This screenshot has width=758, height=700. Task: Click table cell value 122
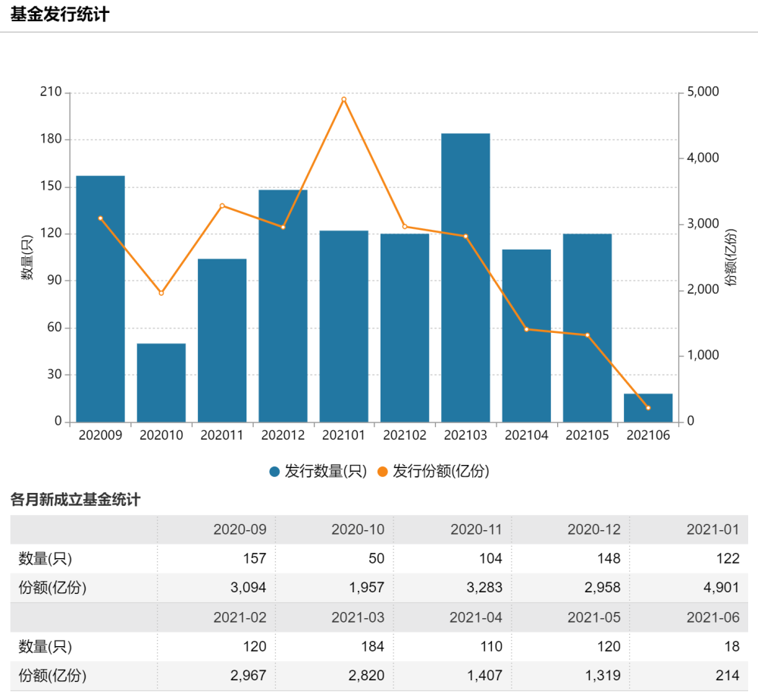(x=728, y=559)
